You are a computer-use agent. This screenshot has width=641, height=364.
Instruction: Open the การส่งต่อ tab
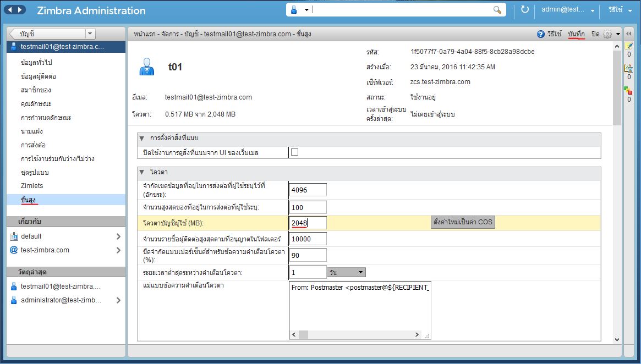pos(33,145)
